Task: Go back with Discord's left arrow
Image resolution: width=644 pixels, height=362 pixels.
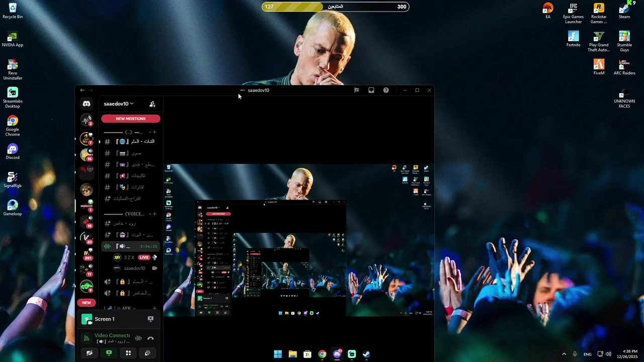Action: [83, 90]
